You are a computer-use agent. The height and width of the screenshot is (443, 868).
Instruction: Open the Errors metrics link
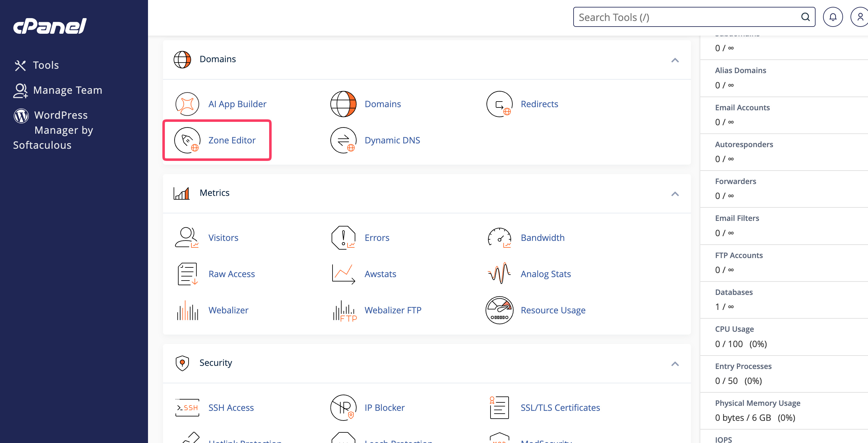pos(377,238)
